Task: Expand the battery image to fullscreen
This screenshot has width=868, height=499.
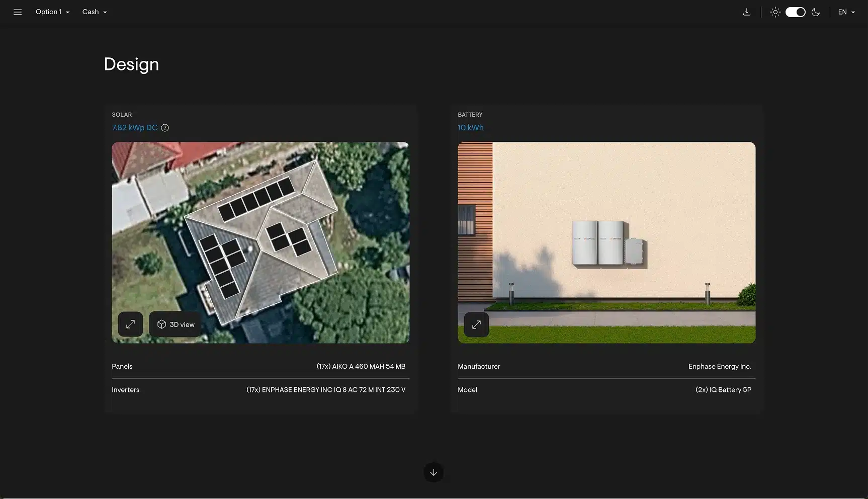Action: [476, 324]
